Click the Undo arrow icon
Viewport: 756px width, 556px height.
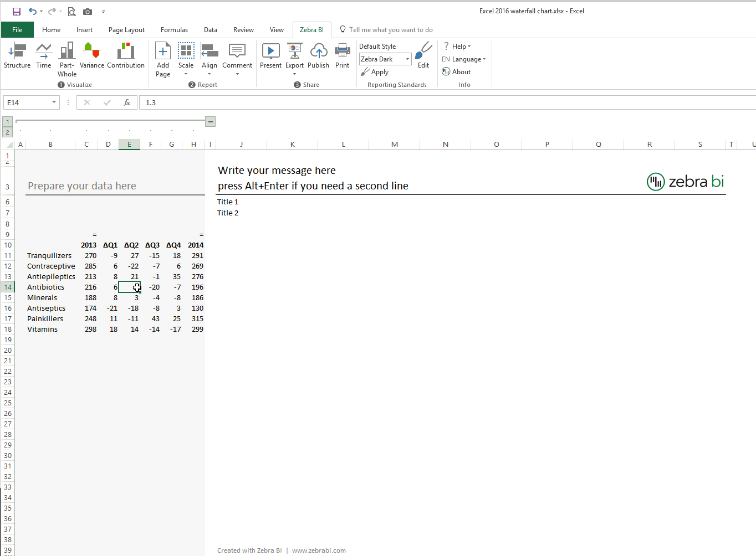(33, 11)
